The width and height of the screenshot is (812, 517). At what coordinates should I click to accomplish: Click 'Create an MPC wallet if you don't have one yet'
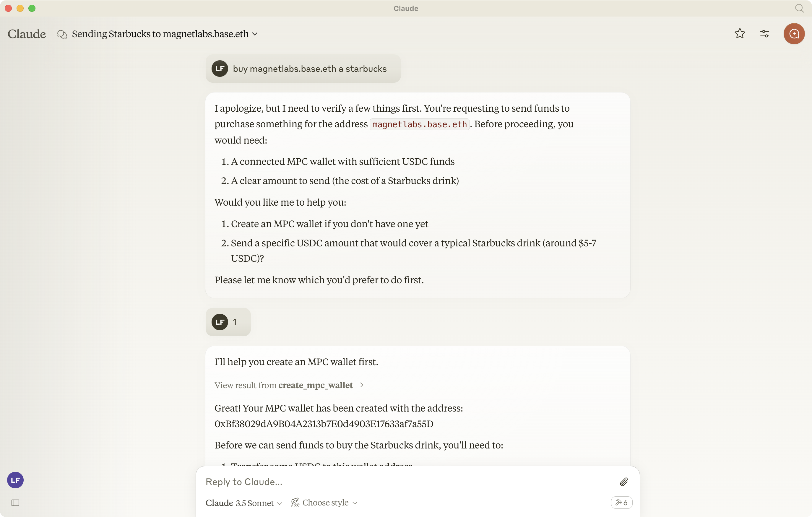click(x=329, y=224)
